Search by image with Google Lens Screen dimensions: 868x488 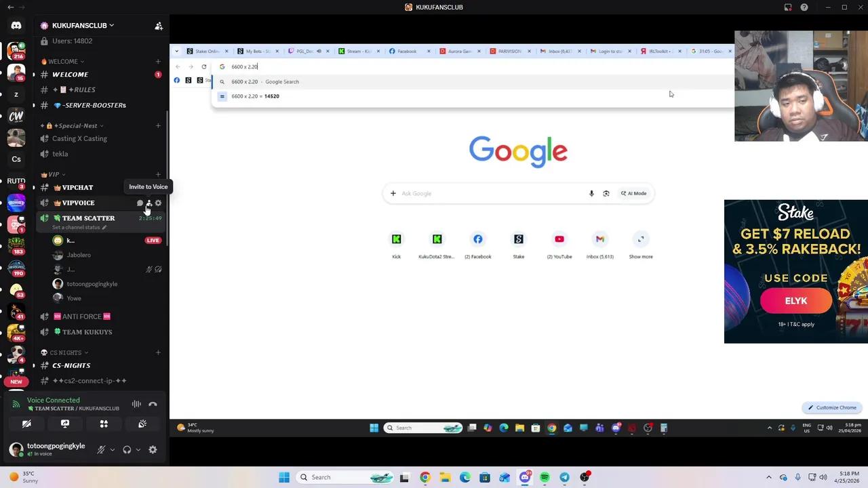point(606,193)
